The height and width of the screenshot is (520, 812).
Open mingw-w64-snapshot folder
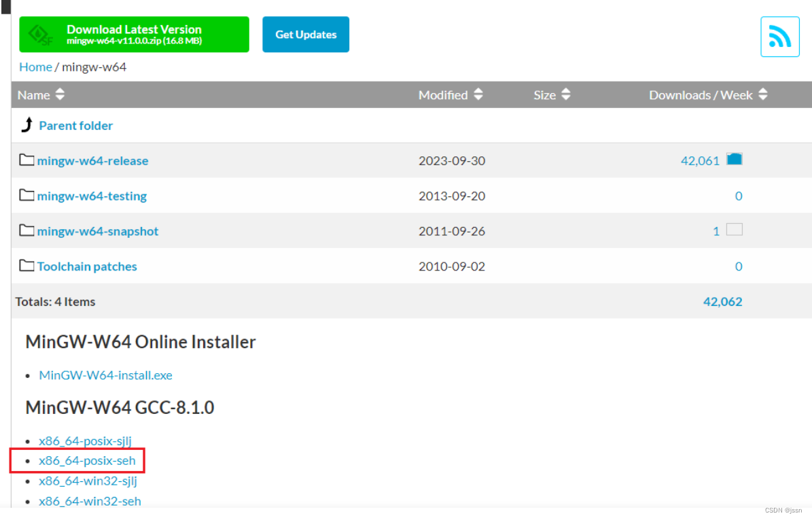click(98, 231)
